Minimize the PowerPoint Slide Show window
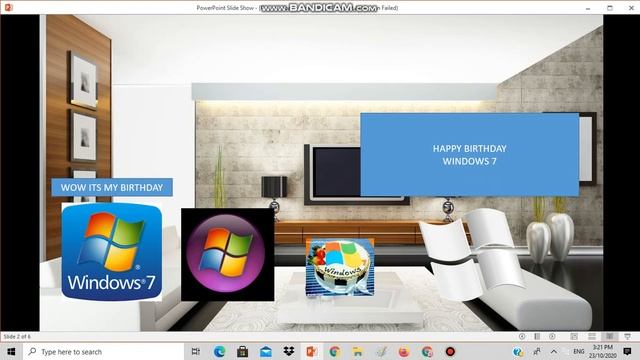This screenshot has height=360, width=640. click(588, 8)
